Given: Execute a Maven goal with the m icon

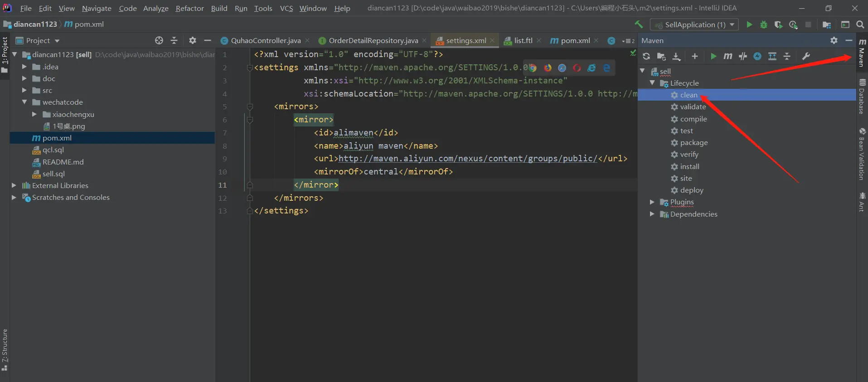Looking at the screenshot, I should [728, 56].
